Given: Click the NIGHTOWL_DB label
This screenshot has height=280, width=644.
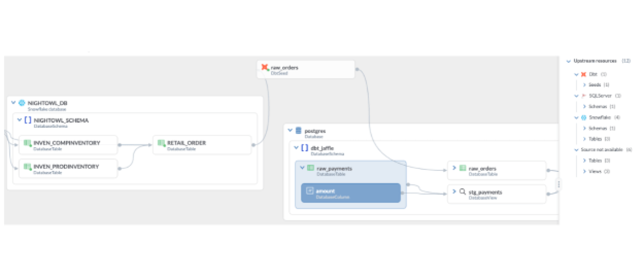Looking at the screenshot, I should [x=47, y=103].
